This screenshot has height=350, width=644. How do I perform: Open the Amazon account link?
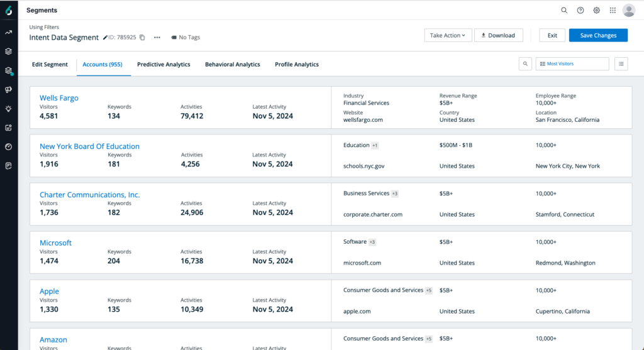[x=53, y=340]
